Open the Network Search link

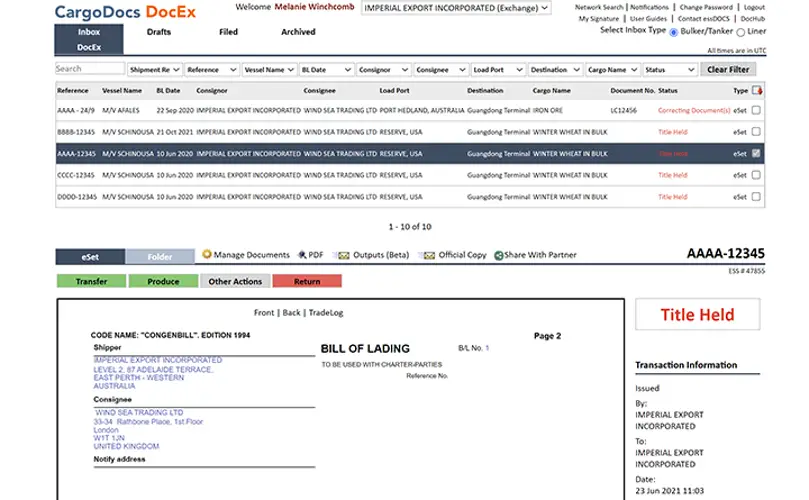coord(599,7)
